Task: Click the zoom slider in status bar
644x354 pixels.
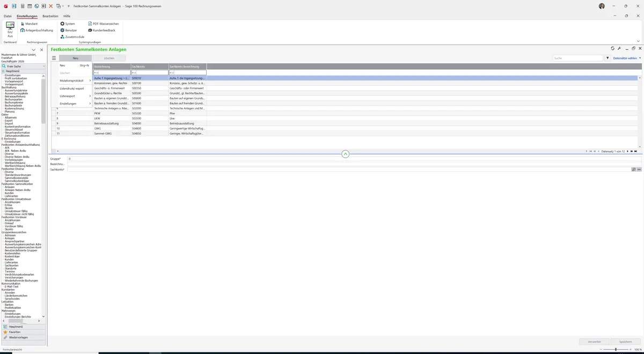Action: tap(614, 349)
